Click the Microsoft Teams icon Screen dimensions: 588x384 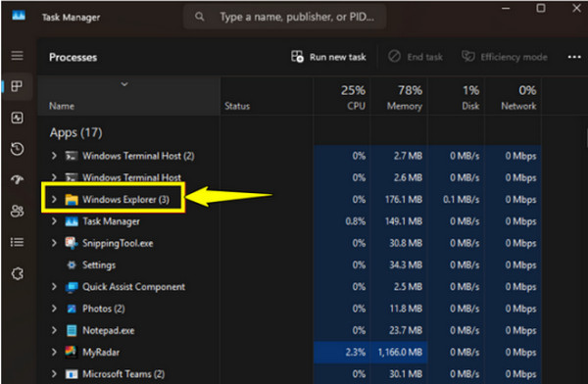click(x=72, y=374)
